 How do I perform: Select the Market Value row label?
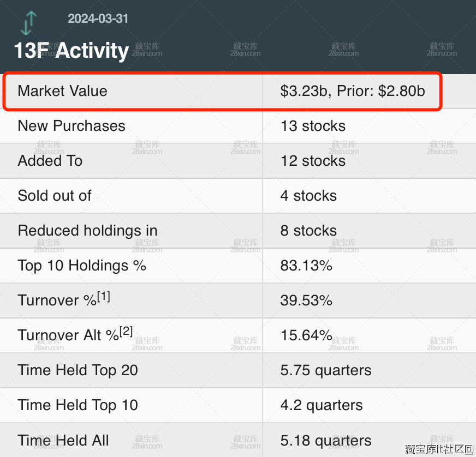[62, 91]
